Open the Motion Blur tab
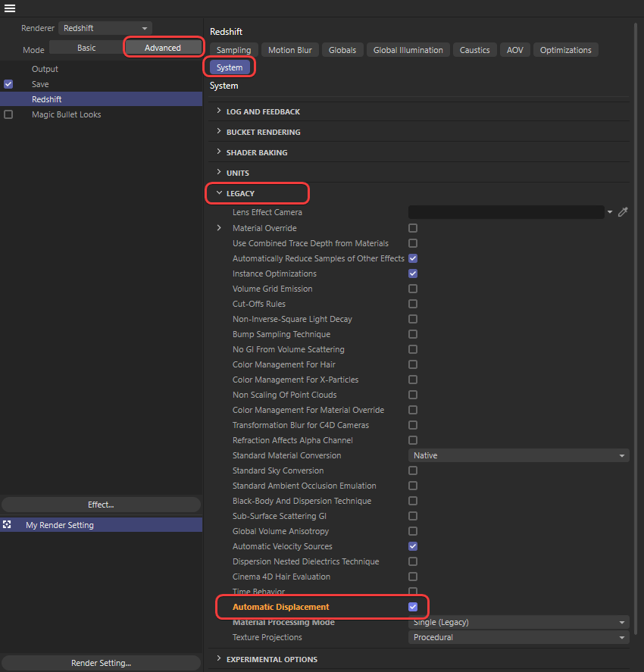The height and width of the screenshot is (672, 644). tap(290, 50)
